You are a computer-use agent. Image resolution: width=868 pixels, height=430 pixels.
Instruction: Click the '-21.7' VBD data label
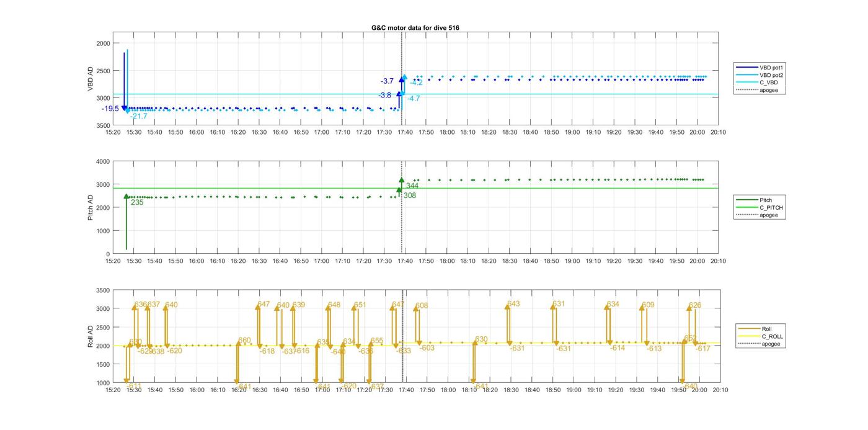pos(139,116)
